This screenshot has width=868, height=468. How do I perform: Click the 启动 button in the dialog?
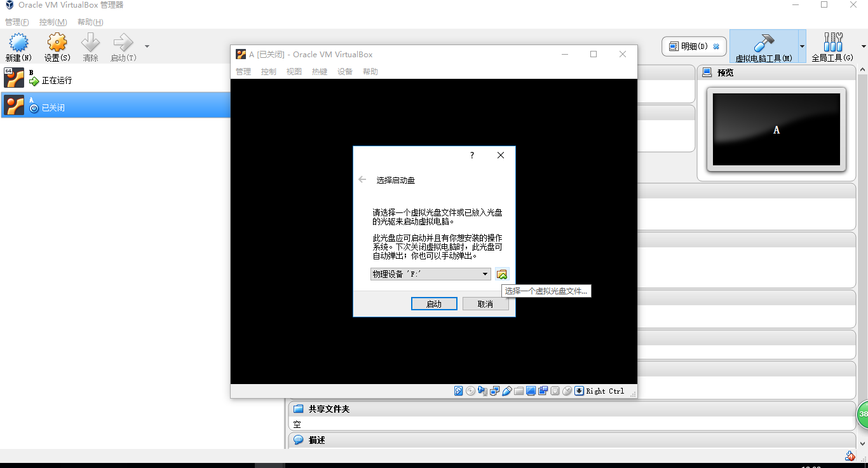click(x=434, y=304)
